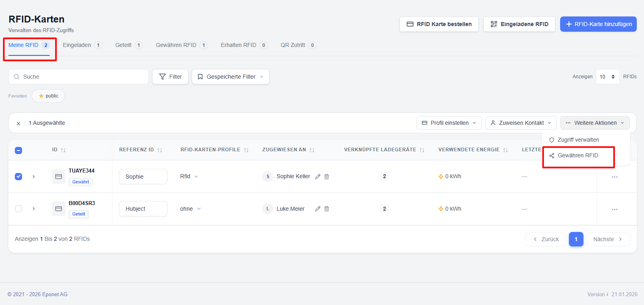Click the B00D4SR3 card ID
The image size is (644, 305).
(82, 203)
